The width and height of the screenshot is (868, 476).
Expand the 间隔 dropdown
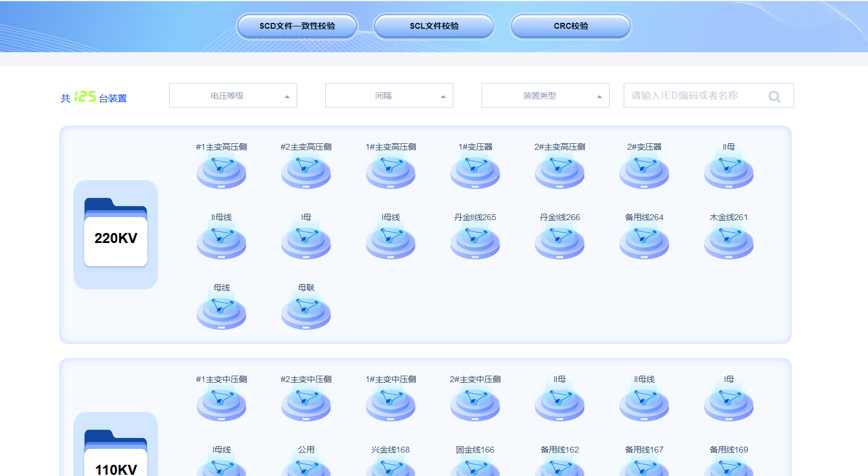[389, 96]
